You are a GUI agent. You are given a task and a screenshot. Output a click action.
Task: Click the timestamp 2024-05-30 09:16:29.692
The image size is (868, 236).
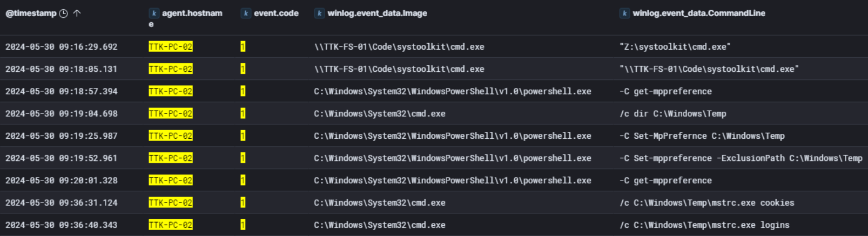tap(61, 47)
